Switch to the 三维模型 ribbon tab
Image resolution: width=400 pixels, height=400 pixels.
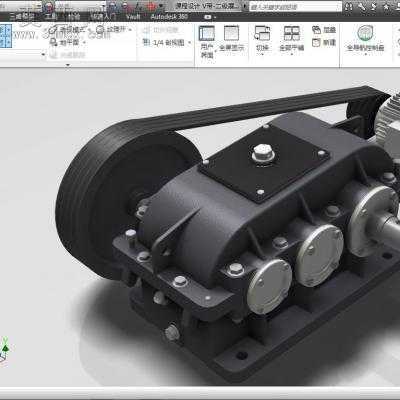tap(21, 17)
